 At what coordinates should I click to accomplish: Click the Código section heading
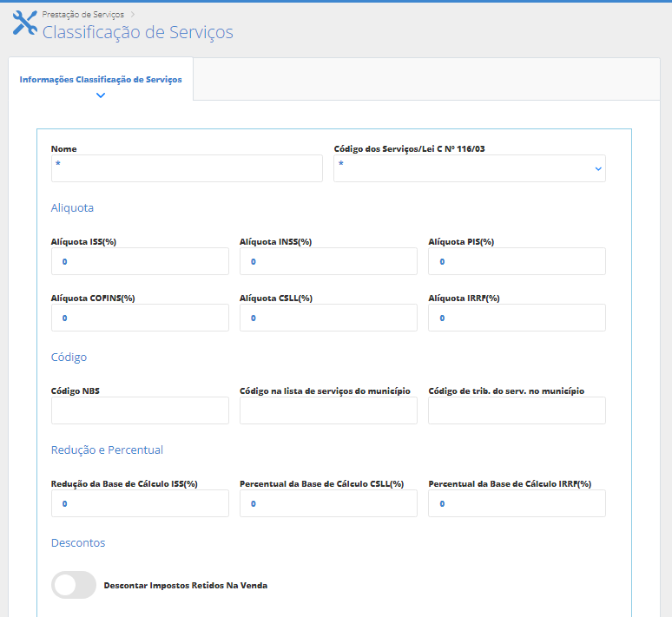point(69,358)
